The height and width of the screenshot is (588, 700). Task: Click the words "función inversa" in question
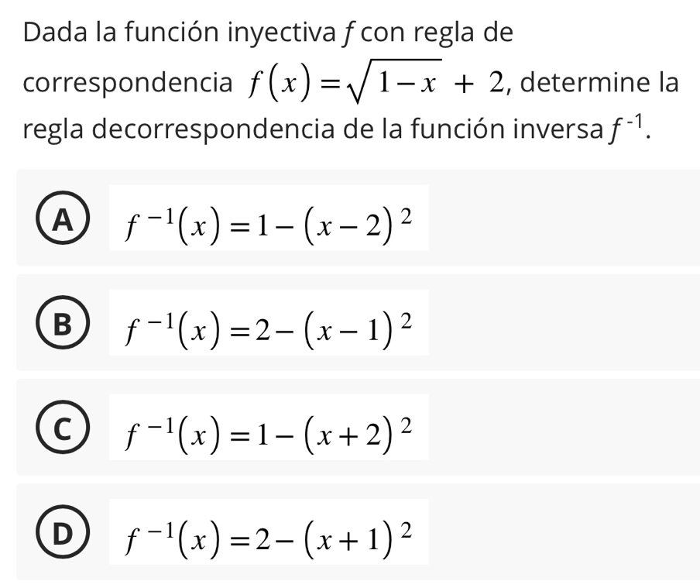[x=506, y=127]
